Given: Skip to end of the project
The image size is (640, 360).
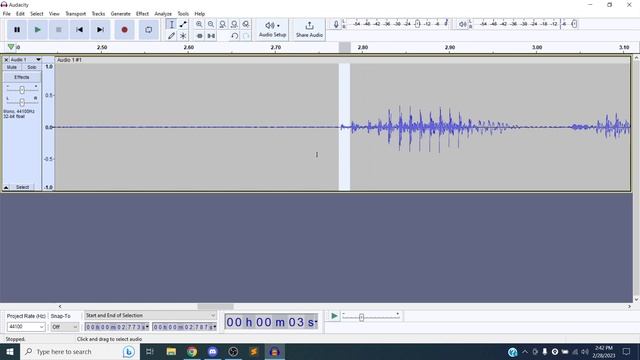Looking at the screenshot, I should click(100, 30).
